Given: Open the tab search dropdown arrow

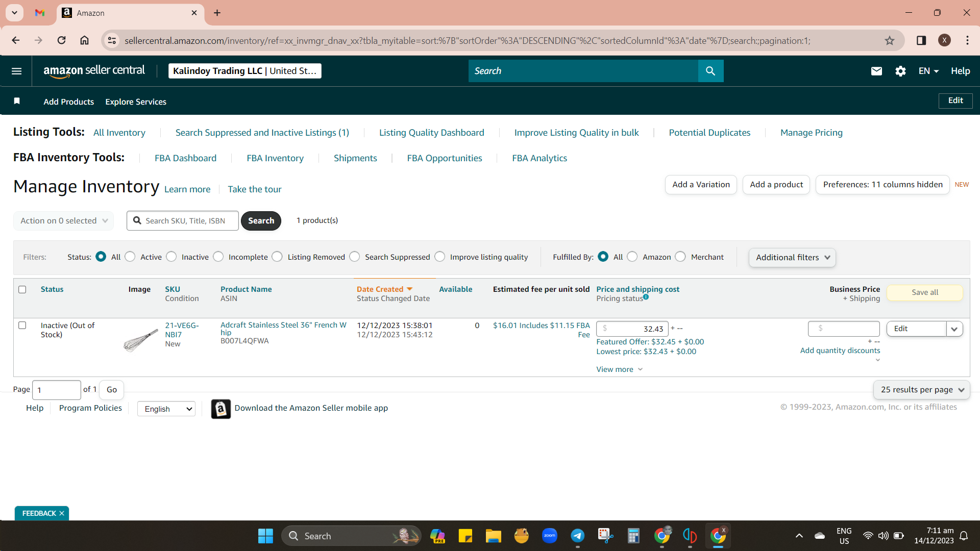Looking at the screenshot, I should pyautogui.click(x=14, y=13).
